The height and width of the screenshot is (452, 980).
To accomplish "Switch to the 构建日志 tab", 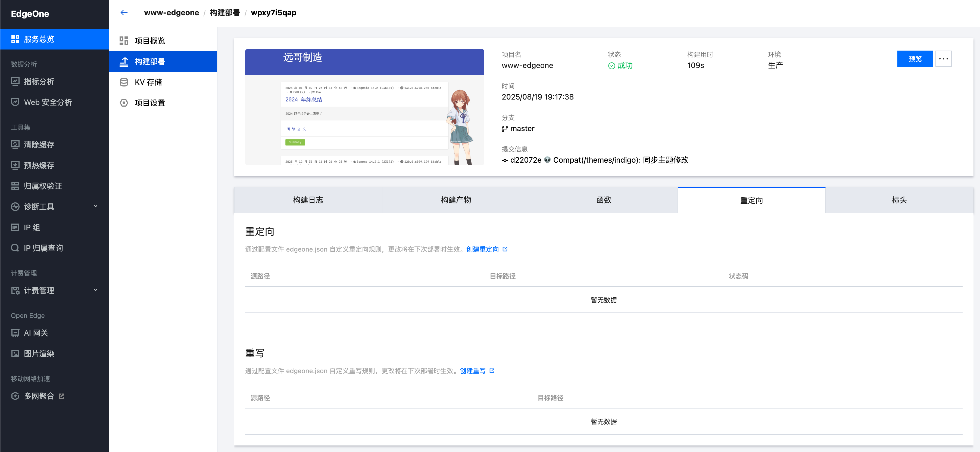I will click(308, 200).
